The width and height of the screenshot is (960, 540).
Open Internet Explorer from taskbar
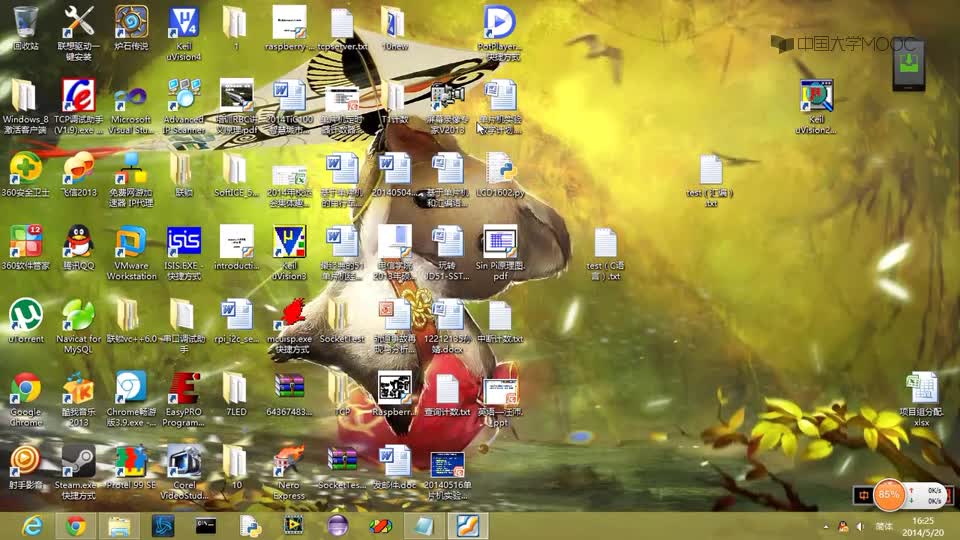32,526
